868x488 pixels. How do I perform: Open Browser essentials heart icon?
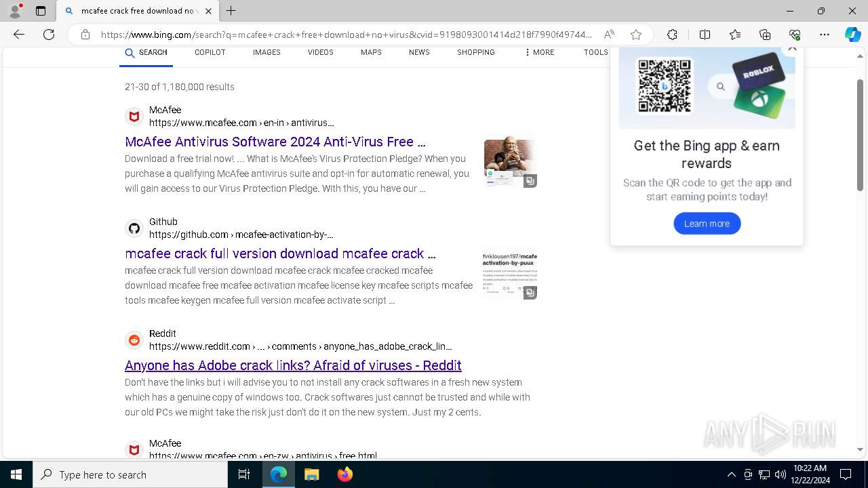click(795, 35)
